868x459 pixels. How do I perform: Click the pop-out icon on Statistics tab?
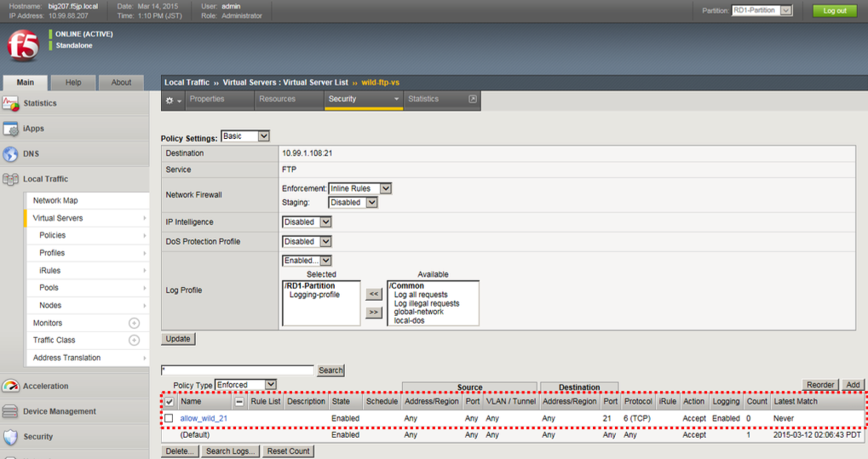pos(472,99)
